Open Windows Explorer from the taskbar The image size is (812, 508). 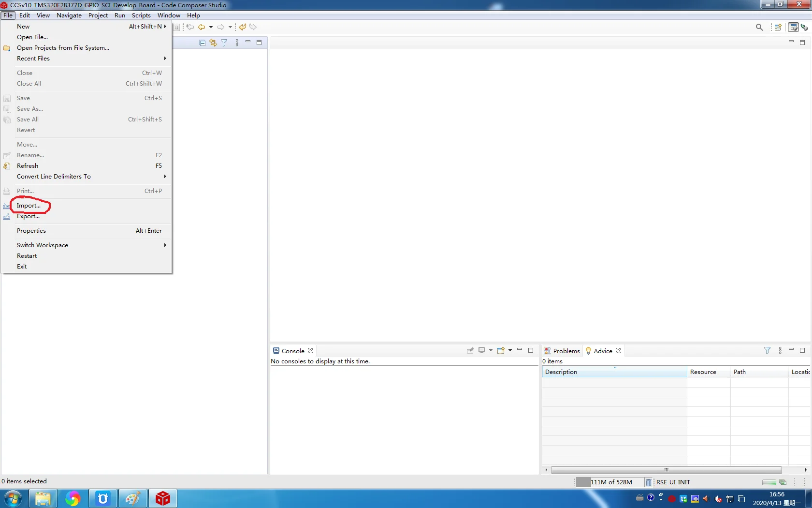[x=43, y=498]
